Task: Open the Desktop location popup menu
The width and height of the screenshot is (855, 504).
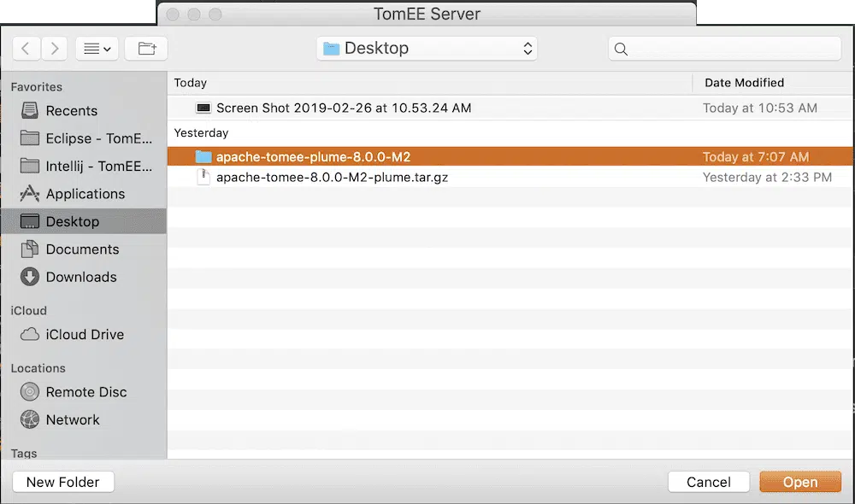Action: [x=427, y=49]
